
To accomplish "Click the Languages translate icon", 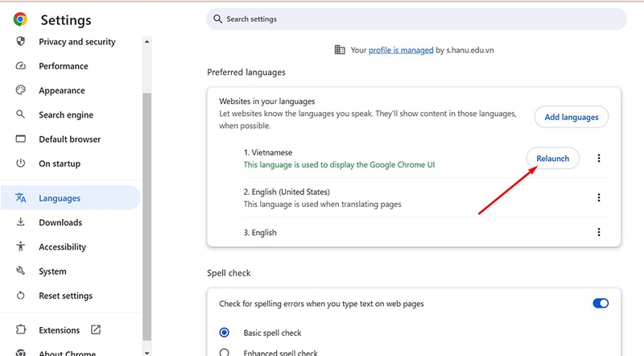I will pos(21,197).
